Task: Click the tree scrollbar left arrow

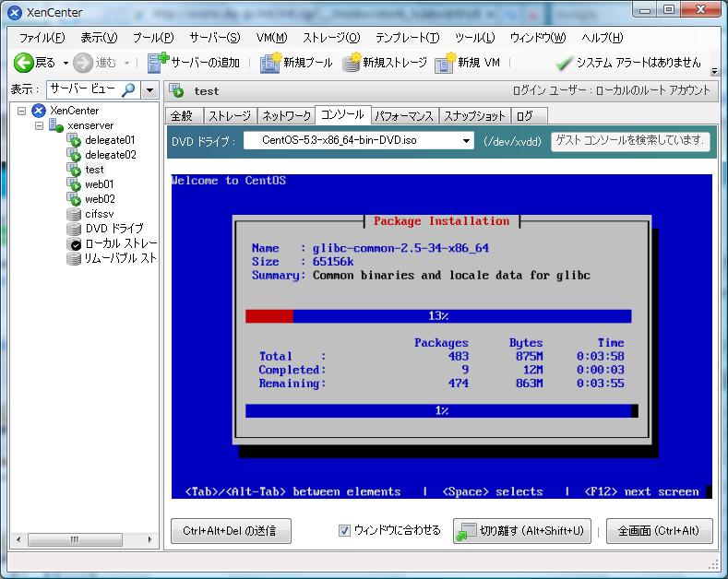Action: click(x=18, y=539)
